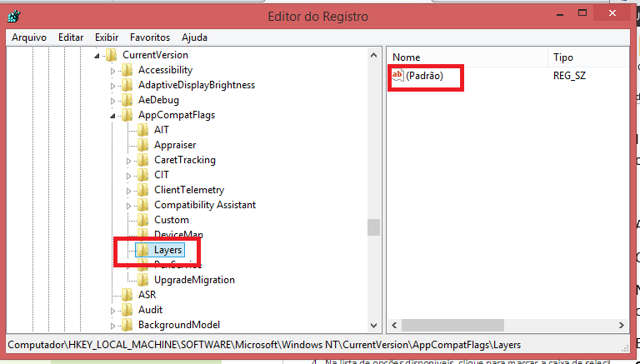640x364 pixels.
Task: Open the Favoritos menu
Action: [x=150, y=37]
